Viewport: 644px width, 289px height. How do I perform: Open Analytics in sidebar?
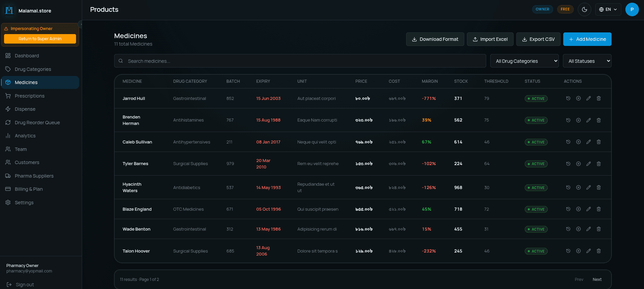pos(40,136)
